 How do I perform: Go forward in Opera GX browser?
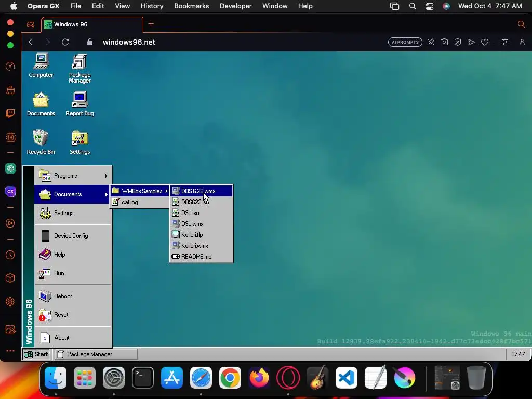click(x=48, y=42)
